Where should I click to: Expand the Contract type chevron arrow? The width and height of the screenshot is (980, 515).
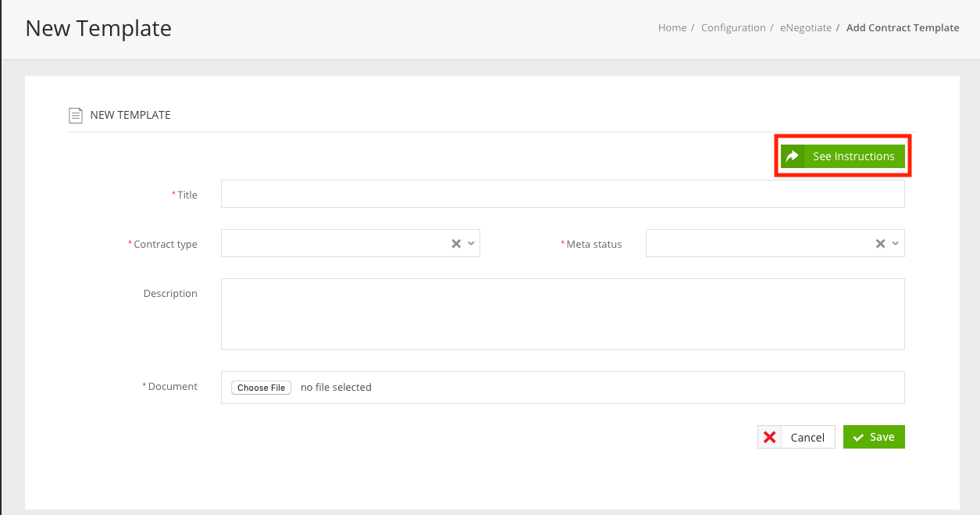tap(471, 244)
